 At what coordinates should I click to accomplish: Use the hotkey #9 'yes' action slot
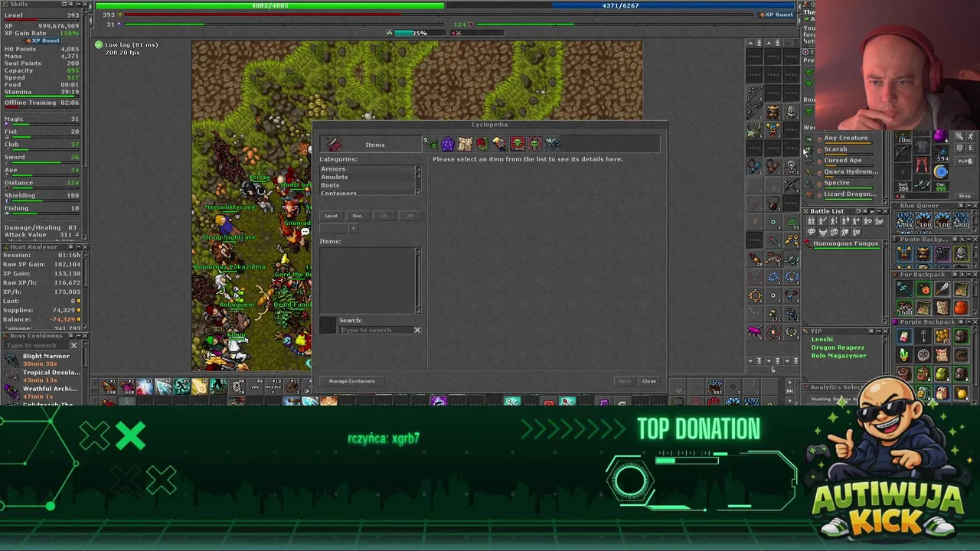click(x=255, y=386)
